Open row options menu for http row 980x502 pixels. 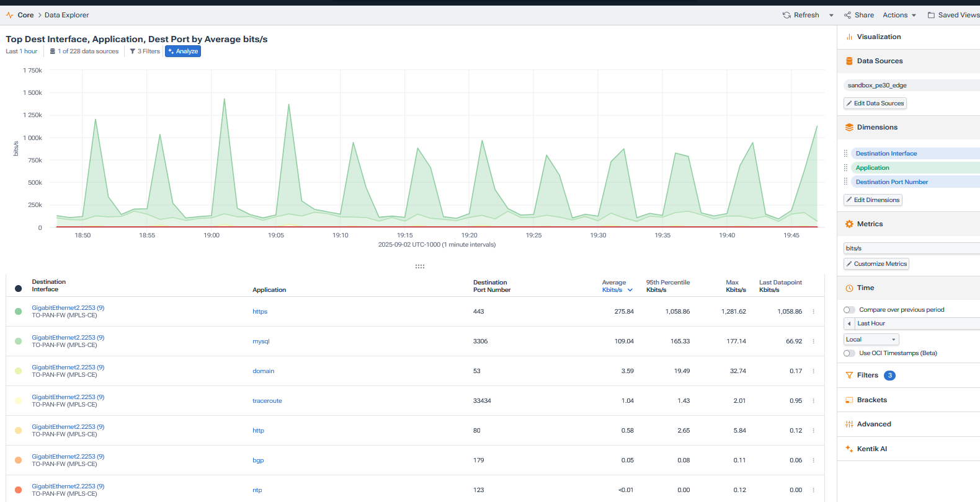[813, 431]
